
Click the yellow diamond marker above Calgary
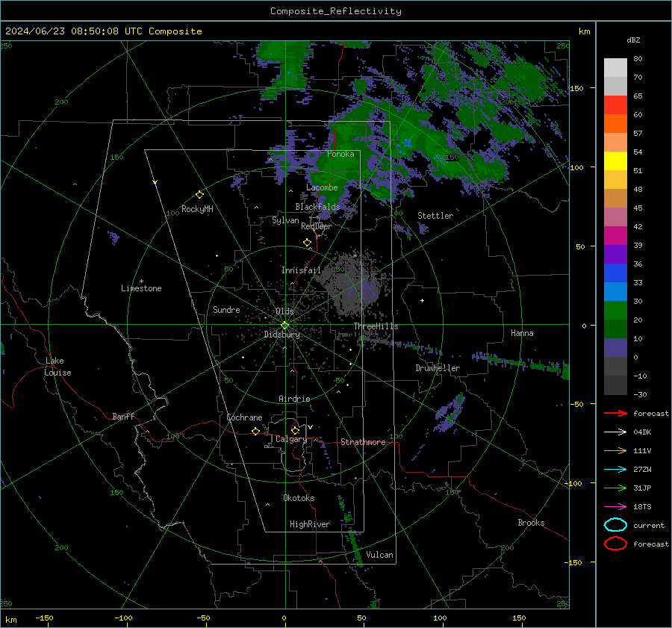coord(295,430)
